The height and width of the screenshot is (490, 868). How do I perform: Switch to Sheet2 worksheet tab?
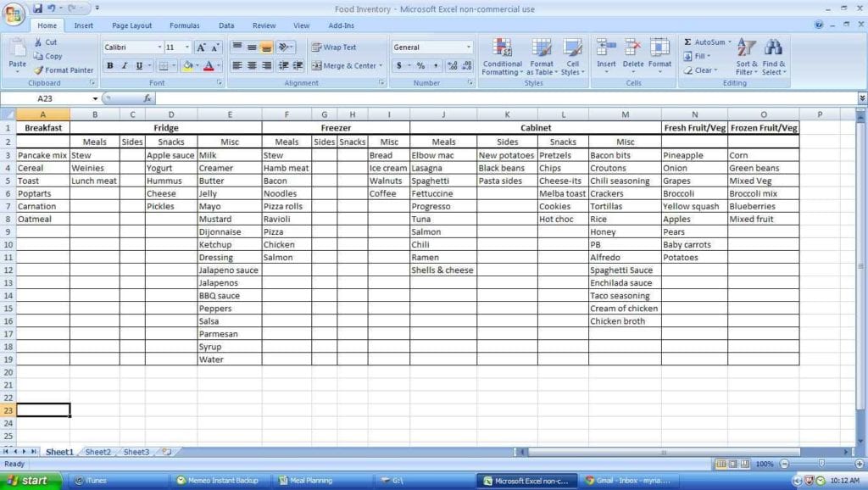coord(97,452)
